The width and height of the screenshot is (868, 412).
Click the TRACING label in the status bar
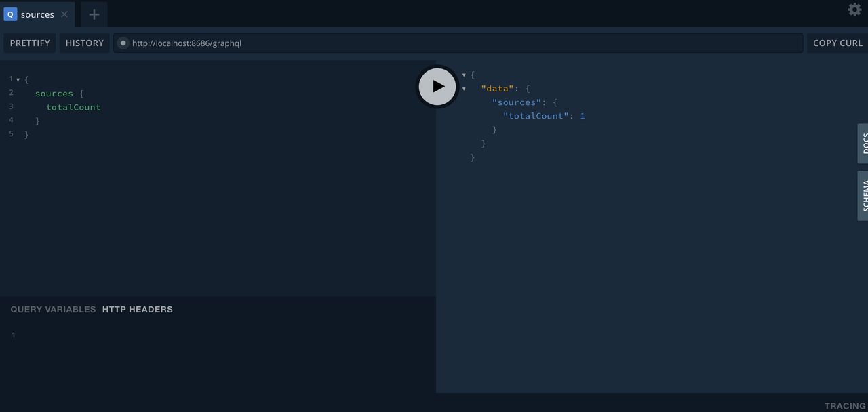click(844, 405)
